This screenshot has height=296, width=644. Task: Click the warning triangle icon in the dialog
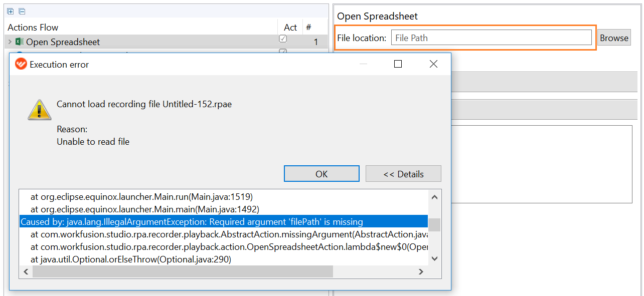pyautogui.click(x=39, y=109)
